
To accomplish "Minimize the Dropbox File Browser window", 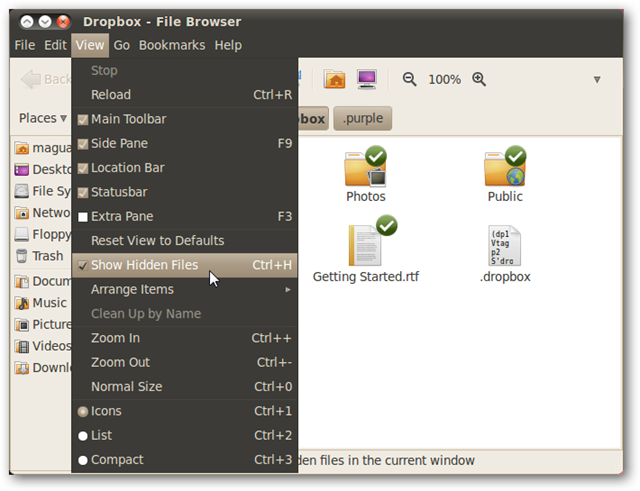I will (45, 21).
